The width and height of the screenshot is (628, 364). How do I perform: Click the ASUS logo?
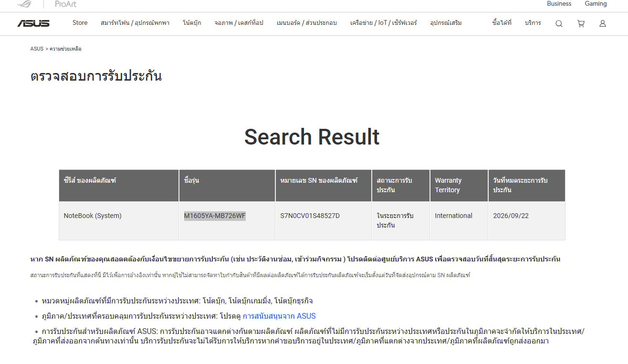pos(33,23)
